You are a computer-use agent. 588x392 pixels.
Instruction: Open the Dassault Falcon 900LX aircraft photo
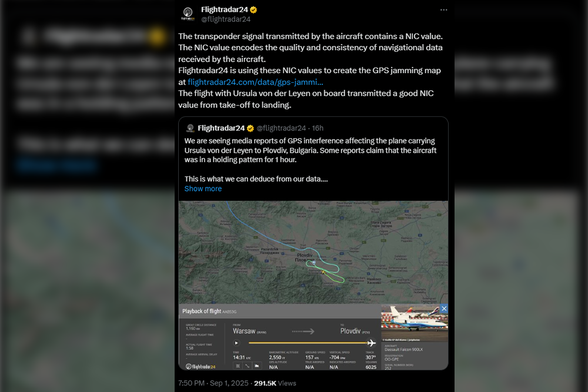pyautogui.click(x=415, y=323)
